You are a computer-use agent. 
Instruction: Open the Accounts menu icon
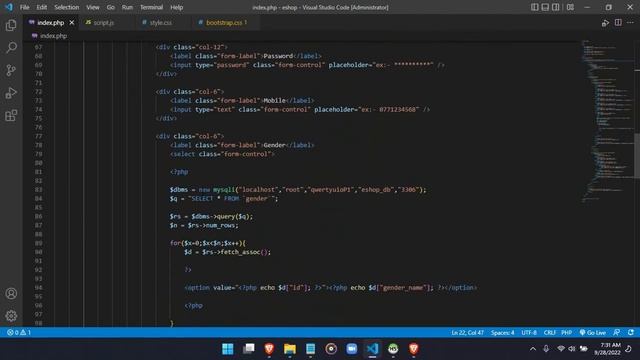click(x=11, y=293)
